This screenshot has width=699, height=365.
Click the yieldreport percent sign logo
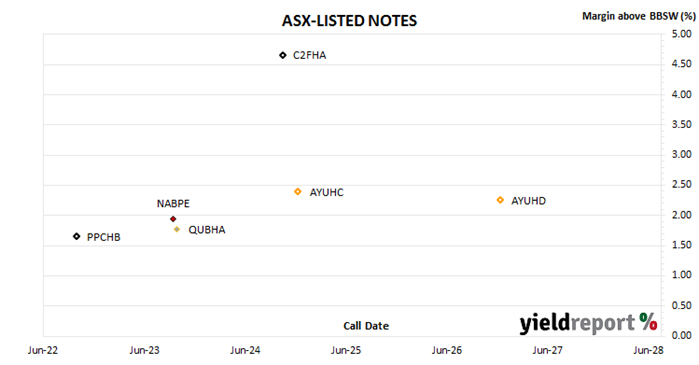(648, 321)
